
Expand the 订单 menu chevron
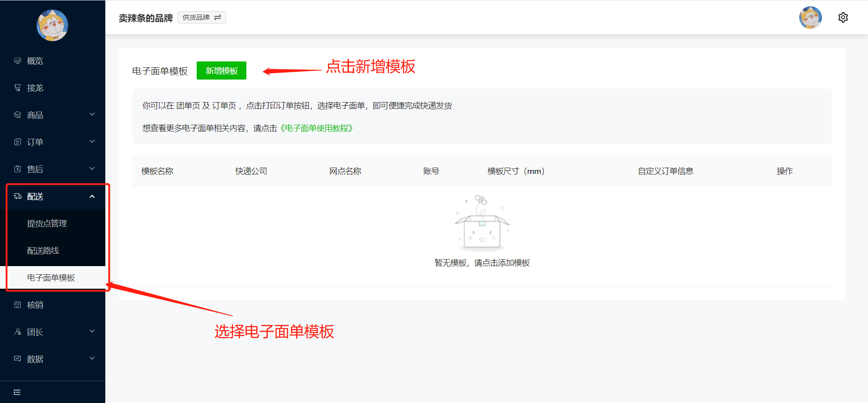pos(92,142)
